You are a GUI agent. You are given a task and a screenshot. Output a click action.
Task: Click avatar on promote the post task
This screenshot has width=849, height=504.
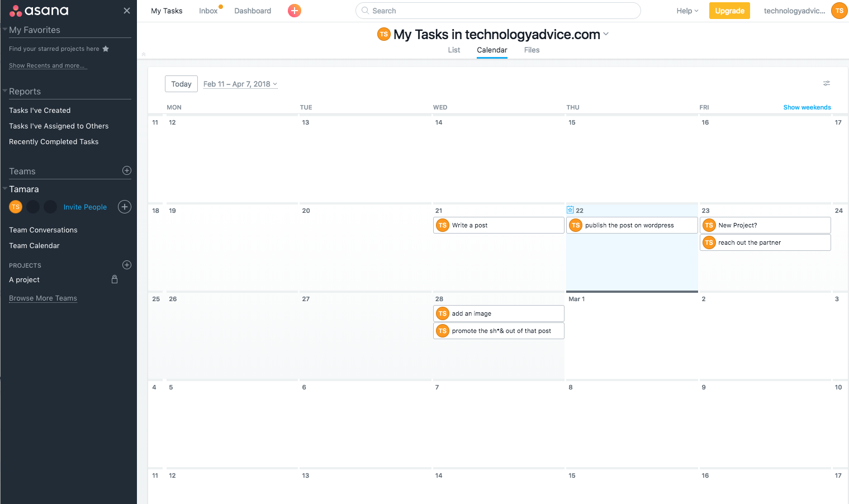tap(443, 331)
